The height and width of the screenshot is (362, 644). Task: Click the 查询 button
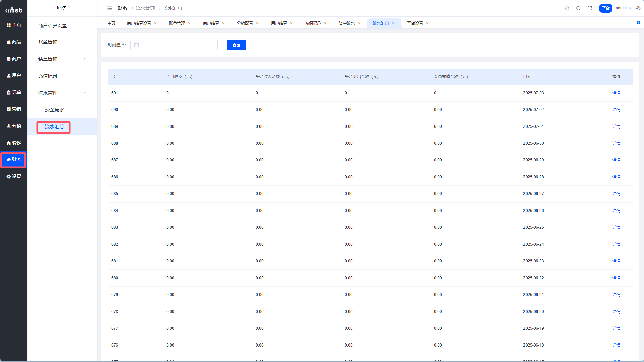(x=236, y=45)
